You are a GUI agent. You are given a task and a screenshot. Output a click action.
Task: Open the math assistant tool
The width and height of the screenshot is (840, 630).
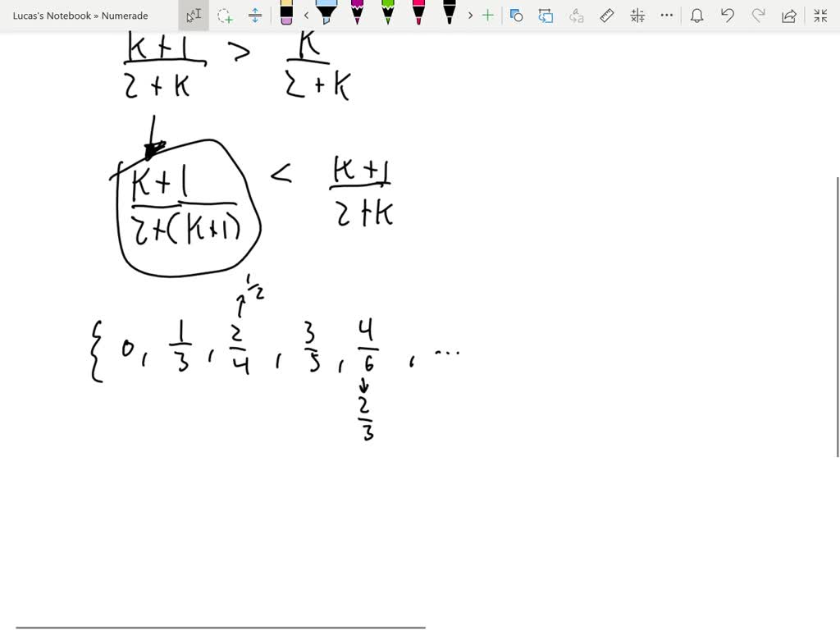click(x=637, y=15)
